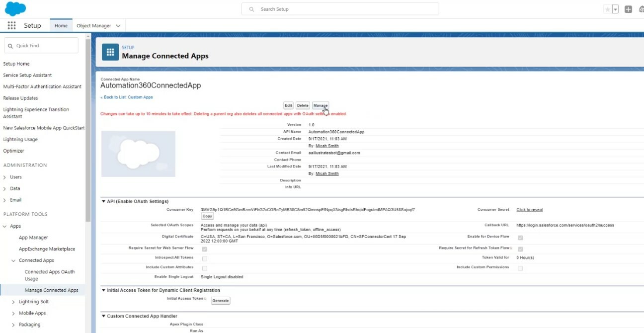Open the Object Manager tab
Screen dimensions: 644x333
coord(94,25)
